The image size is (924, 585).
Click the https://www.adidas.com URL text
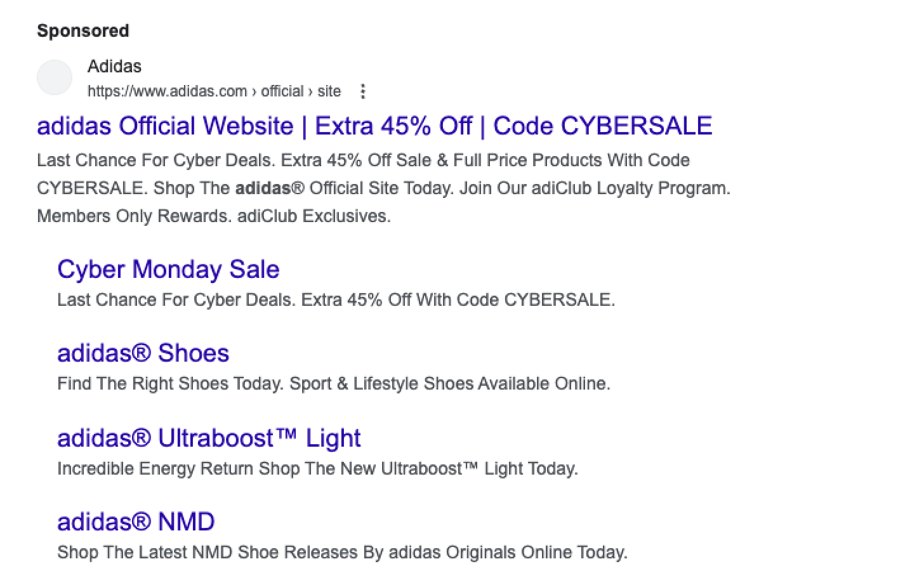coord(167,91)
